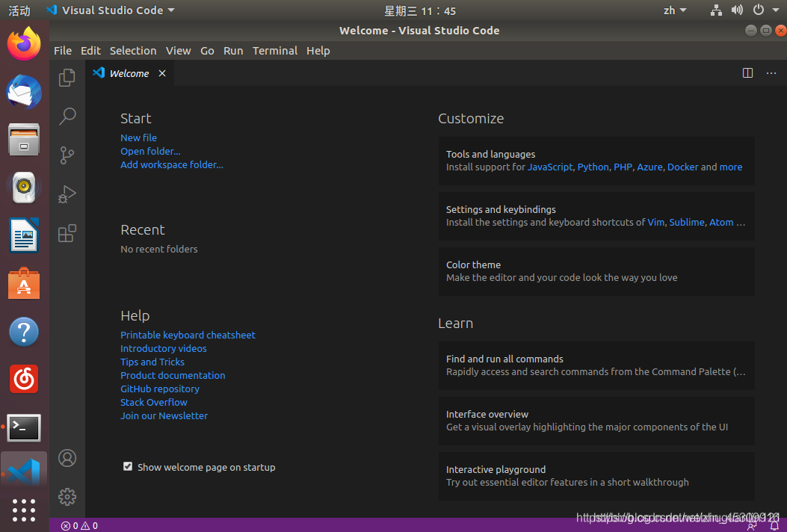The width and height of the screenshot is (787, 532).
Task: Uncheck Show welcome page on startup
Action: point(128,467)
